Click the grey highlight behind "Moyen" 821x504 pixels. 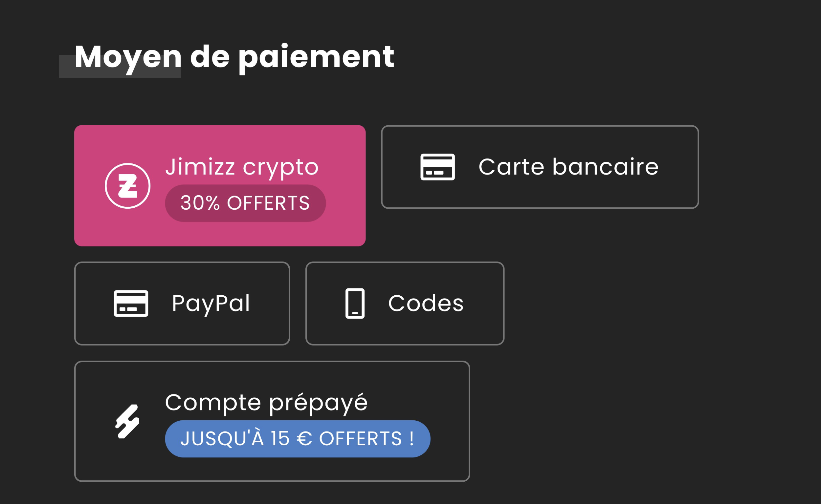click(67, 71)
